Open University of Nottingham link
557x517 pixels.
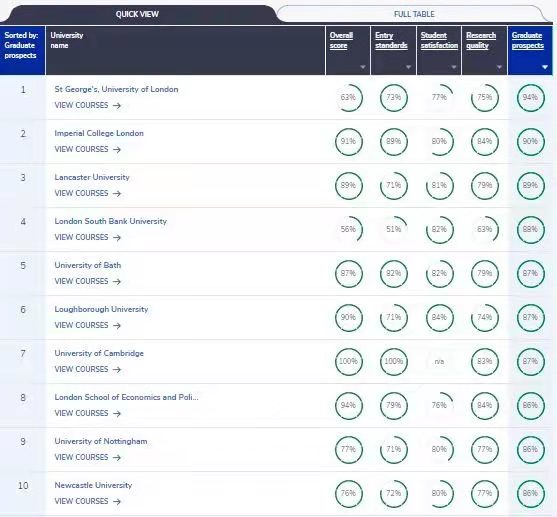[x=101, y=441]
